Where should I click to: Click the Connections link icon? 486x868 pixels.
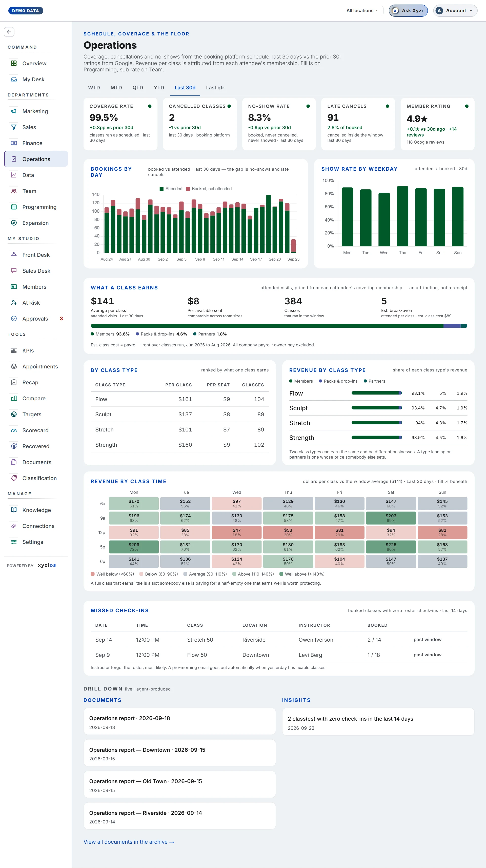click(14, 526)
